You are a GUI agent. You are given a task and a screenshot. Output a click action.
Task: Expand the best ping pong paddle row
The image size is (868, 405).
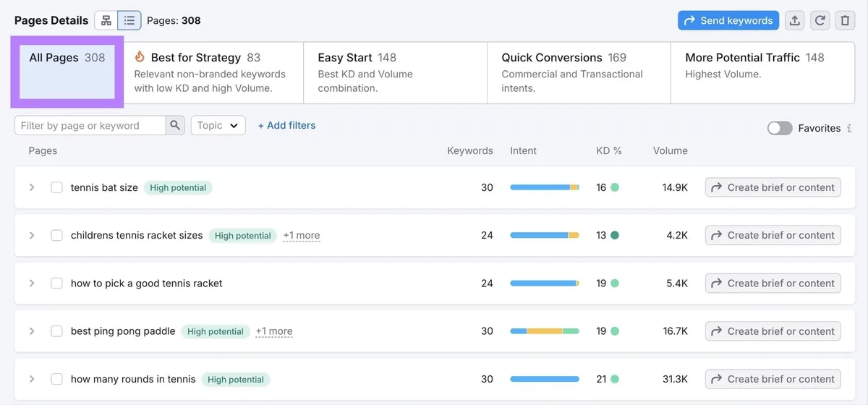(32, 331)
